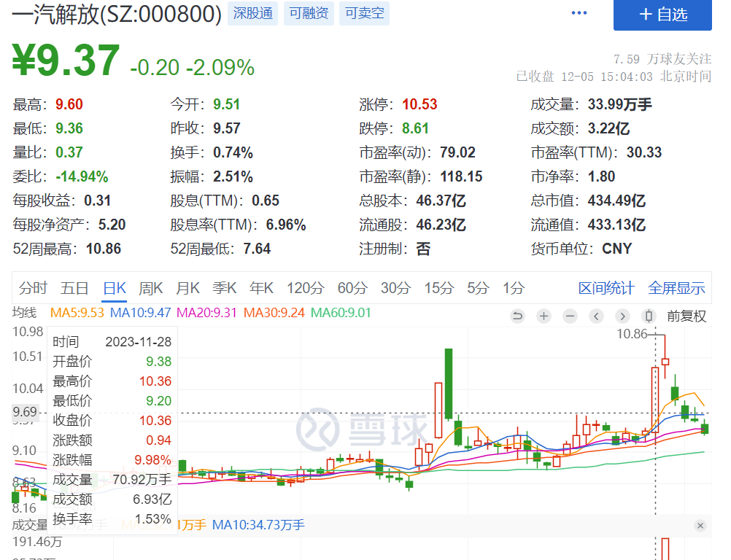Screen dimensions: 731x560
Task: Click the 最高 value 9.60
Action: point(69,104)
